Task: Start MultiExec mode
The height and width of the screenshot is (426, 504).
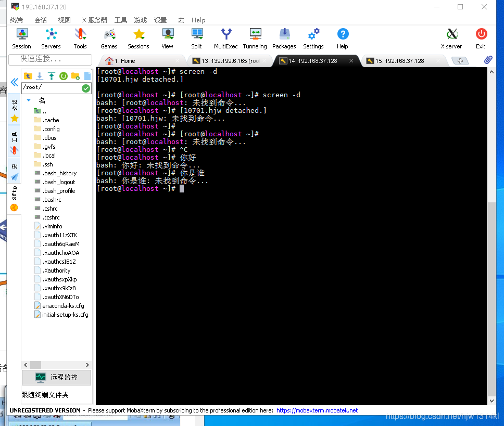Action: pos(225,39)
